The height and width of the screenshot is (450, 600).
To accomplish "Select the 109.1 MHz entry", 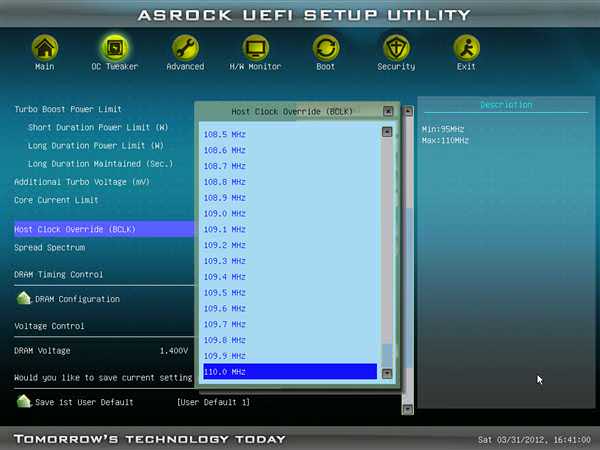I will pos(290,229).
